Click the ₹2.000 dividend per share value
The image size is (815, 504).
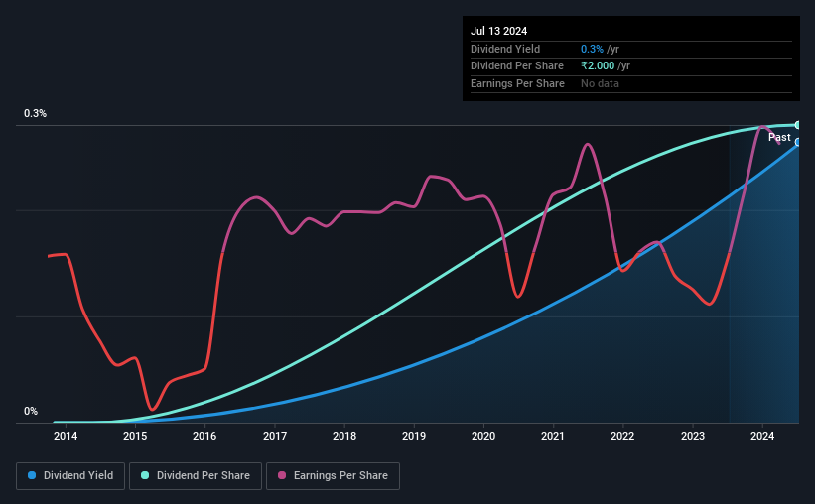tap(598, 66)
